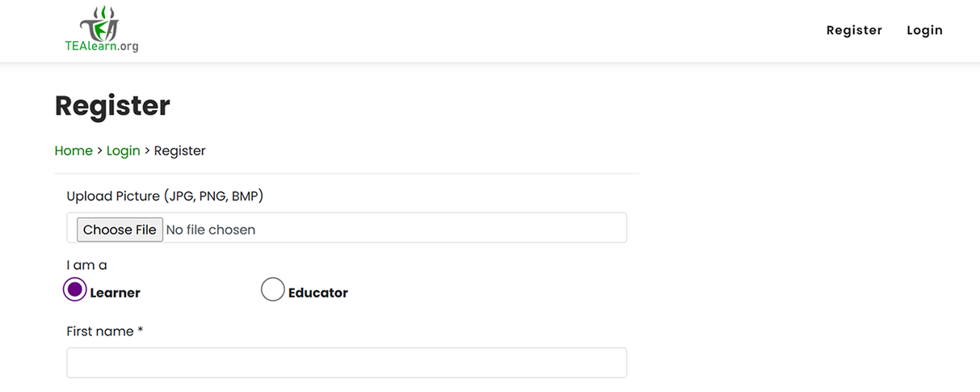Click the bold Educator label text
The width and height of the screenshot is (980, 392).
tap(318, 293)
